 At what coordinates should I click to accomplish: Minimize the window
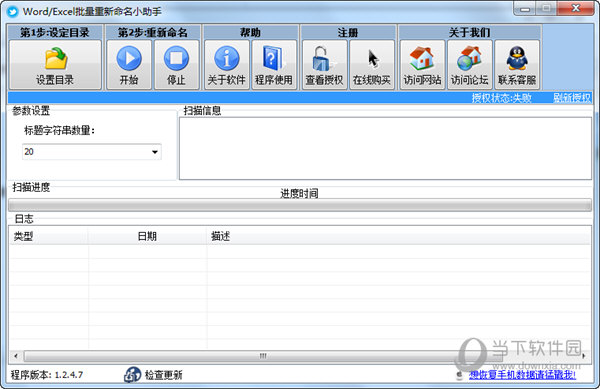(525, 8)
